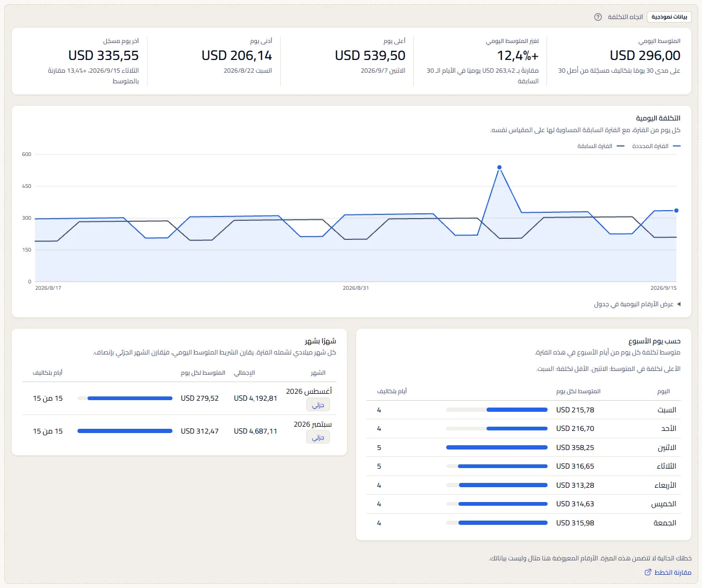
Task: Click the جزئي badge under أغسطس 2026
Action: [x=318, y=405]
